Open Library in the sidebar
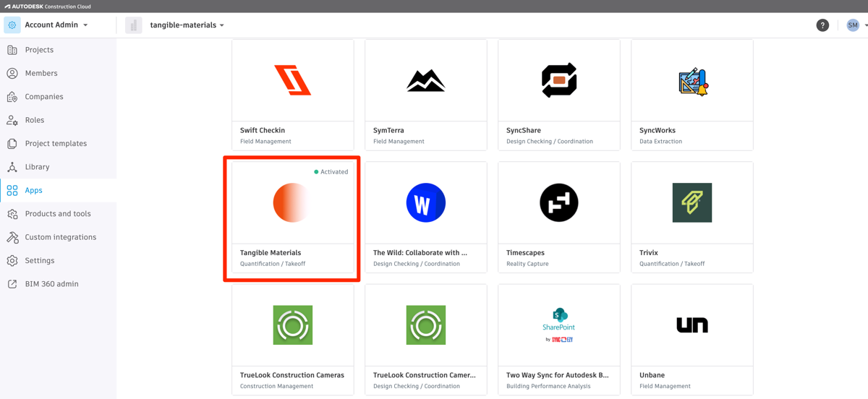The image size is (868, 399). coord(37,167)
